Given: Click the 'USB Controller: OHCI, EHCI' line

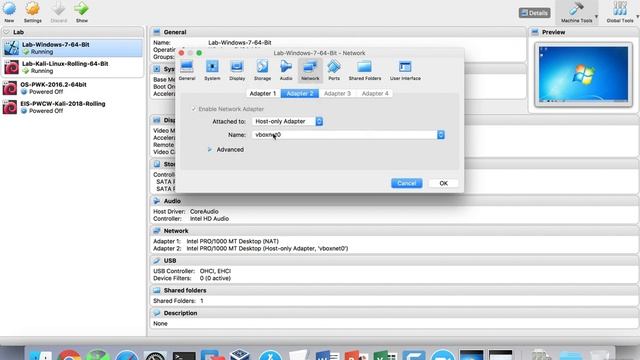Looking at the screenshot, I should pyautogui.click(x=192, y=271).
